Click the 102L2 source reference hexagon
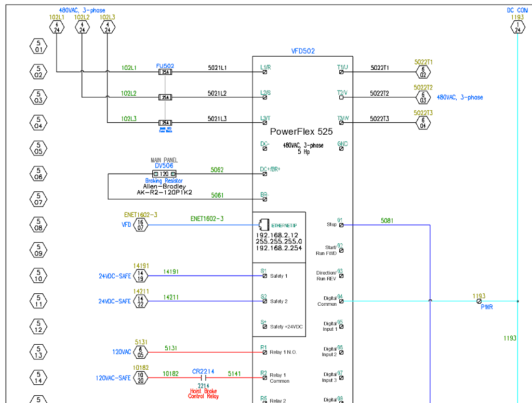The height and width of the screenshot is (403, 532). 82,27
